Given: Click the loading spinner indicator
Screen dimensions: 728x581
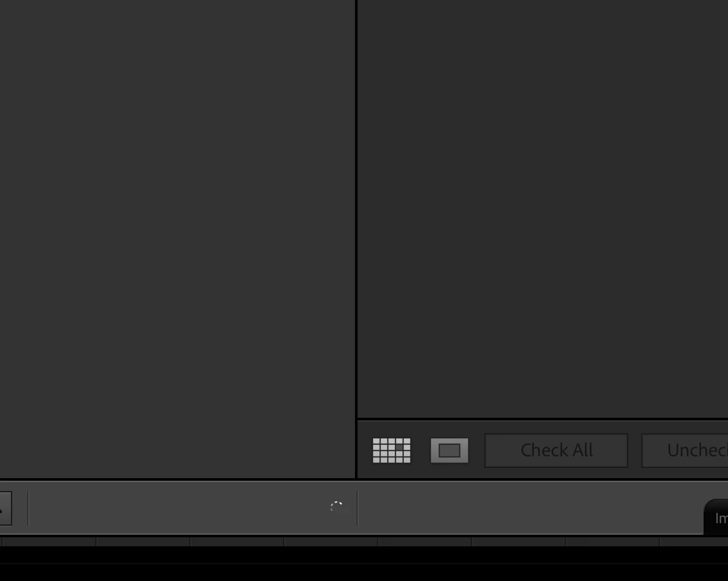Looking at the screenshot, I should pos(336,506).
